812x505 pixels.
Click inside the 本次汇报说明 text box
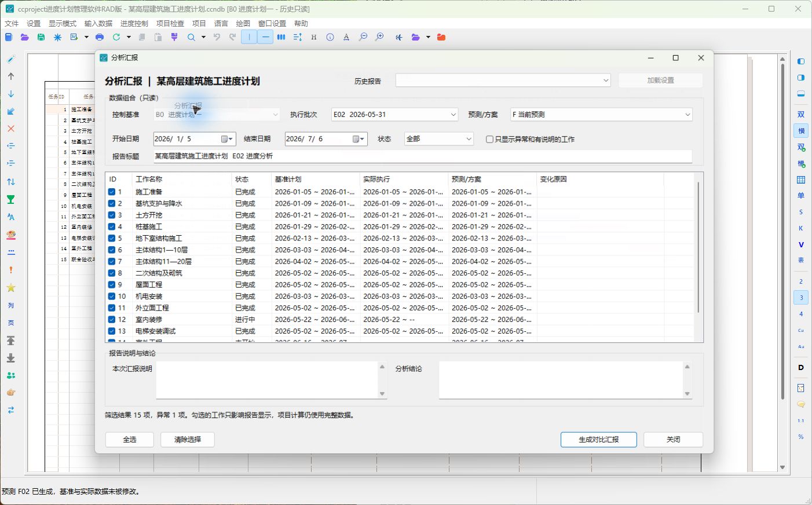[x=267, y=380]
